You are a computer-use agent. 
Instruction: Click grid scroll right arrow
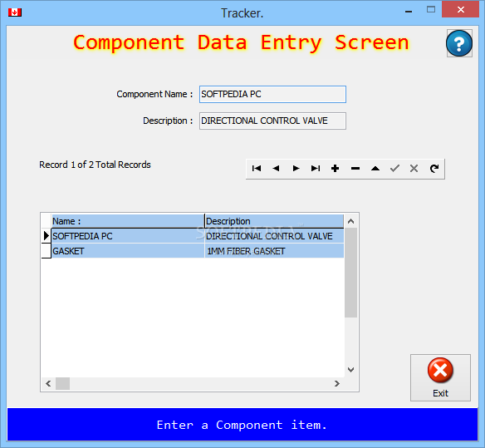pyautogui.click(x=337, y=384)
